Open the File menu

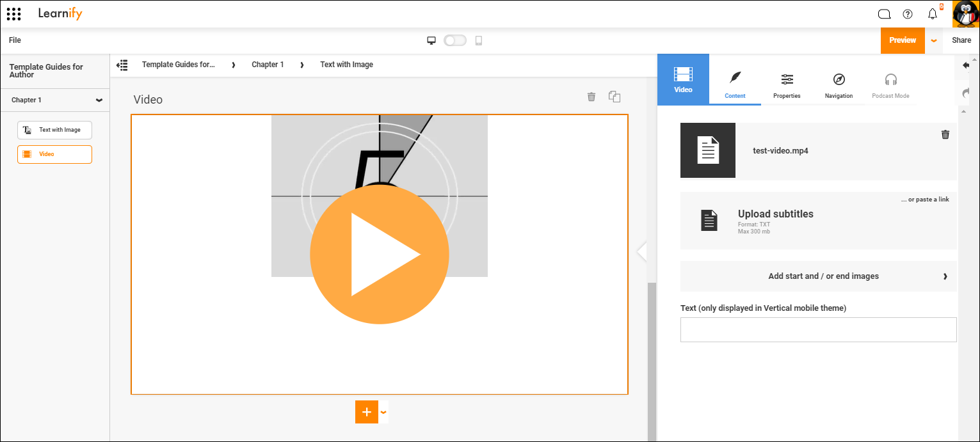15,40
